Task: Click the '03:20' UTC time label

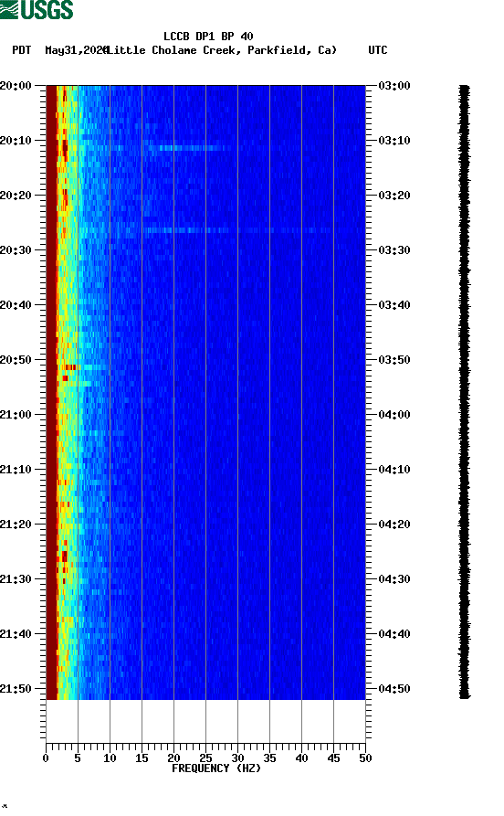Action: (394, 196)
